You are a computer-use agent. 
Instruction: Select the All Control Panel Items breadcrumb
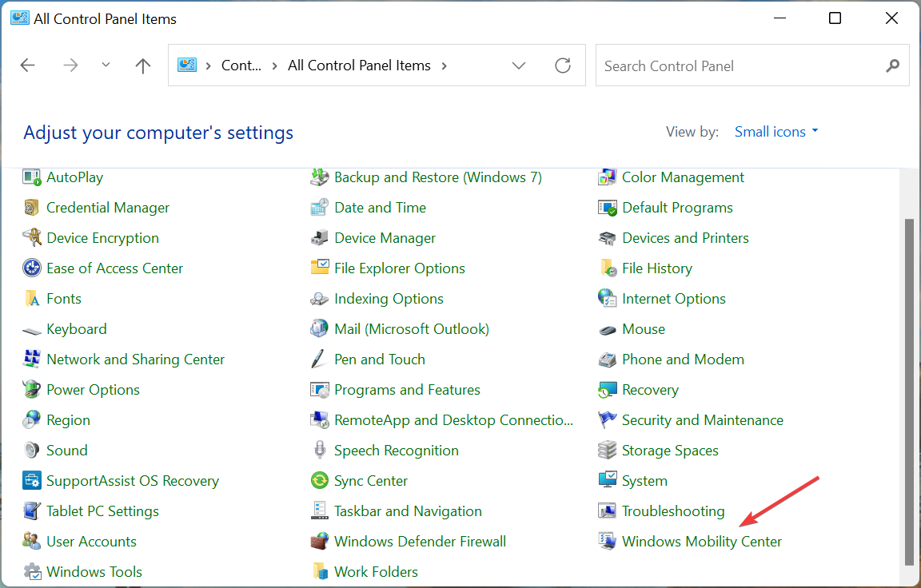[x=359, y=66]
